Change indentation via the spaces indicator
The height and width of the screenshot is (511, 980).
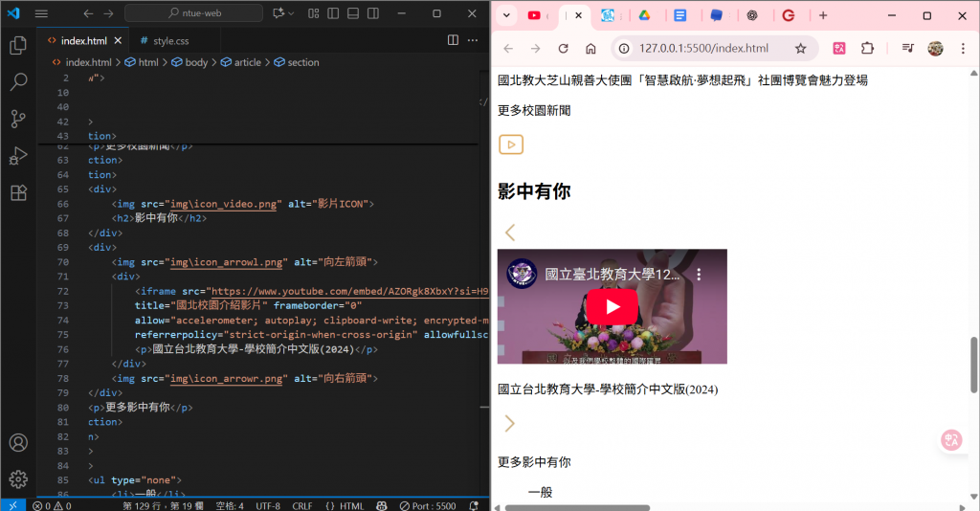tap(230, 505)
